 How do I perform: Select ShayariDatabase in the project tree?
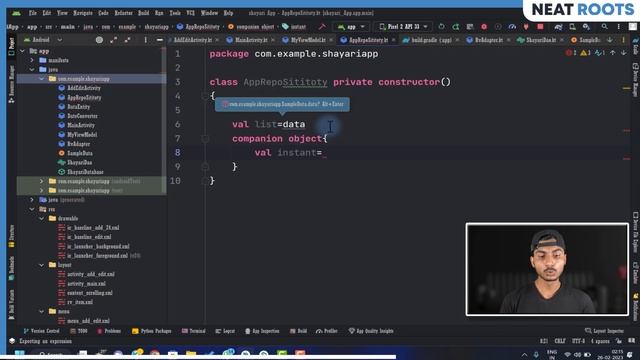[x=85, y=172]
